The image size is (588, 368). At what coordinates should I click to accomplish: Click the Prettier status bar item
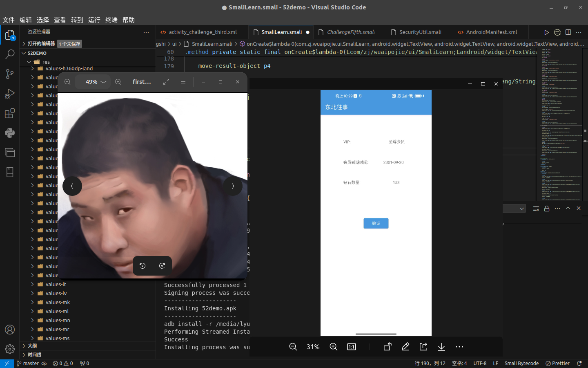point(558,363)
